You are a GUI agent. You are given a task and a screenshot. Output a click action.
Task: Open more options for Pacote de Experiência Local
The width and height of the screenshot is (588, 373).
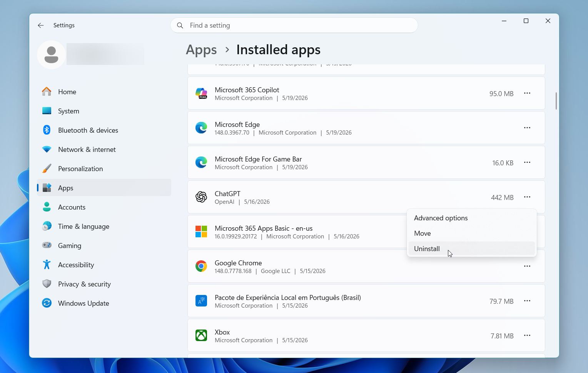pyautogui.click(x=527, y=301)
